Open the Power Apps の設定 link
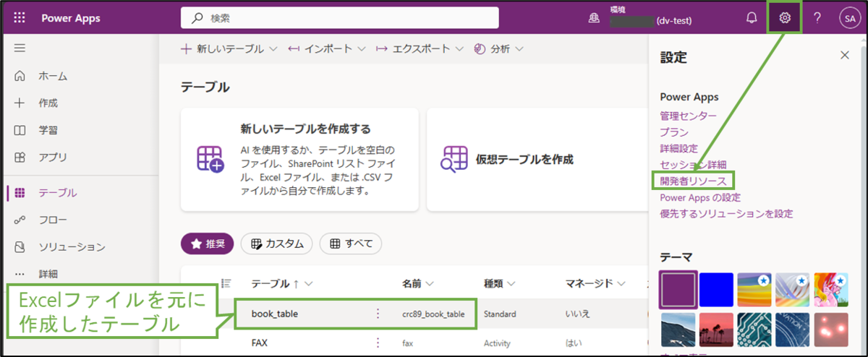This screenshot has height=357, width=868. [700, 197]
